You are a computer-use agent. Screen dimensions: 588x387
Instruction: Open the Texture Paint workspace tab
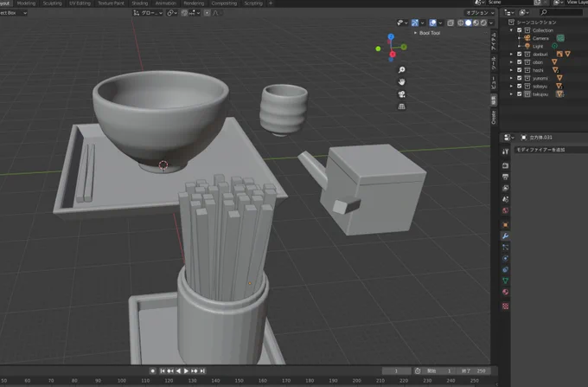pyautogui.click(x=111, y=3)
